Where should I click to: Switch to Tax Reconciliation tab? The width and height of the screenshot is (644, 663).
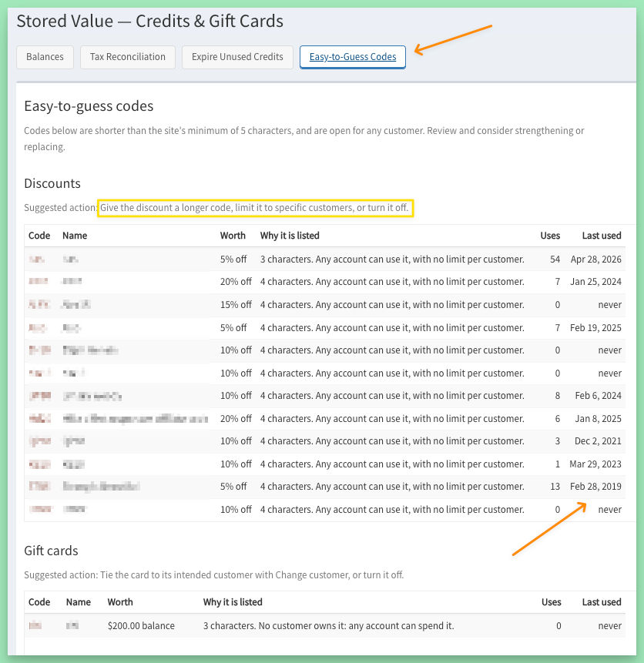click(127, 57)
